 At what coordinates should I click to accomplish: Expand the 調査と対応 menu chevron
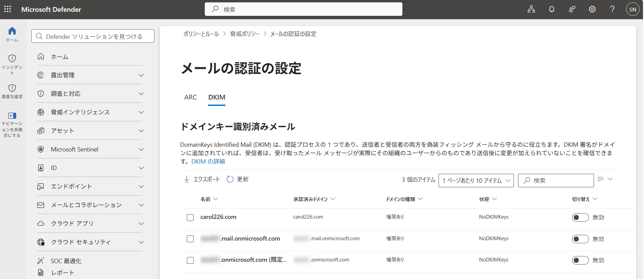click(x=141, y=94)
